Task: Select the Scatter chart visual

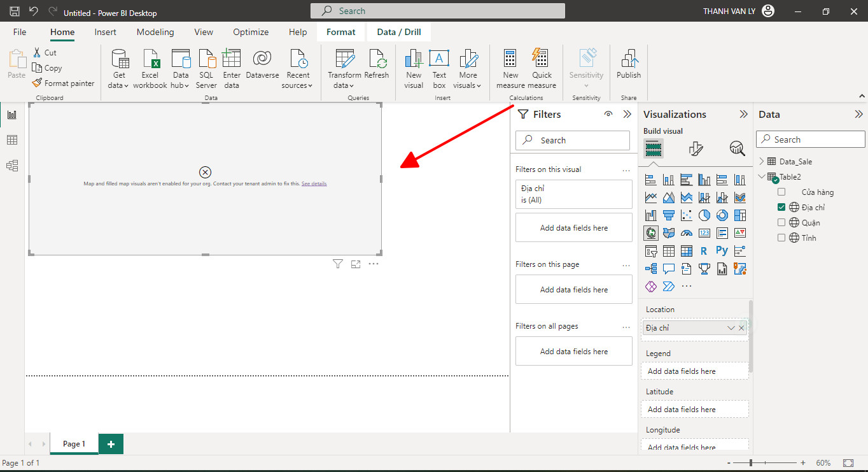Action: (686, 215)
